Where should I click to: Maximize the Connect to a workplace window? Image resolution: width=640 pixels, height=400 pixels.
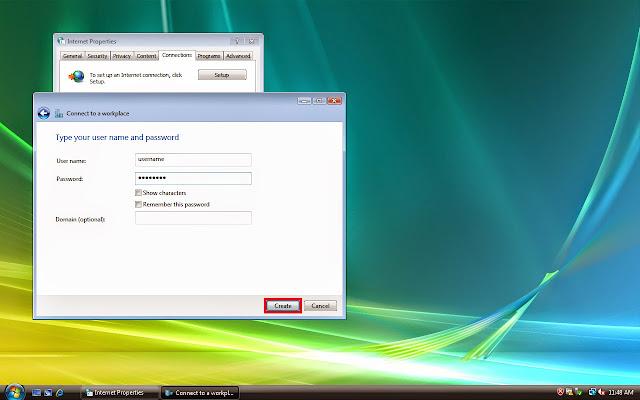coord(319,101)
